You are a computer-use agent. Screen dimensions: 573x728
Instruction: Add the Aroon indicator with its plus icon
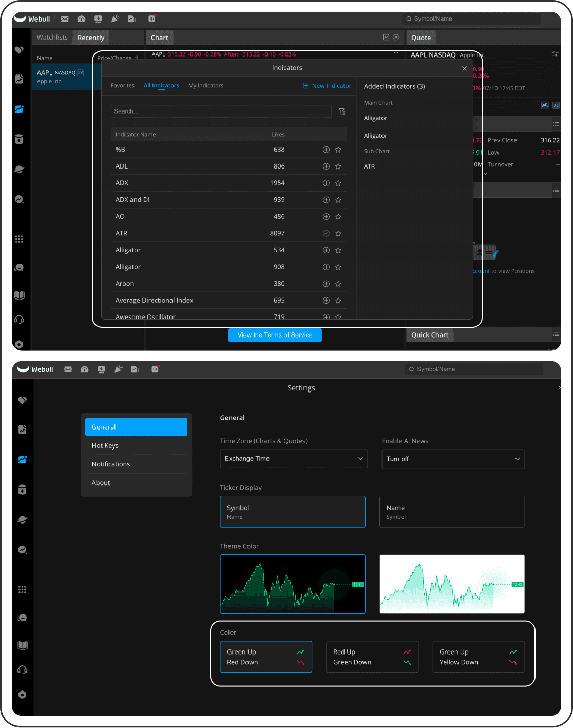click(326, 284)
